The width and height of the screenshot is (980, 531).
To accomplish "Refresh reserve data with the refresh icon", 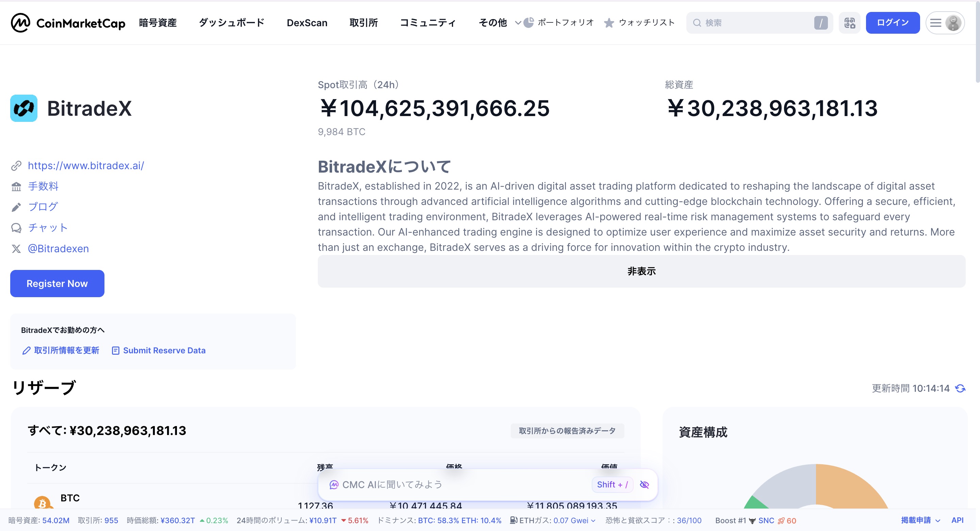I will tap(960, 388).
